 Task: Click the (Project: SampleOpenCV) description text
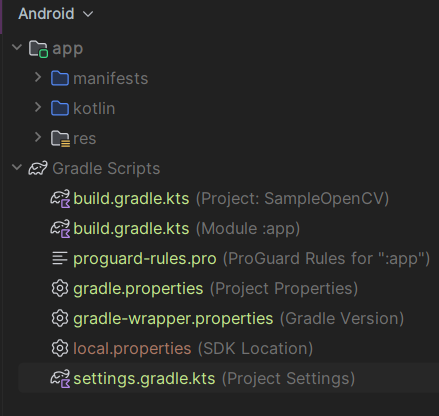[x=292, y=199]
